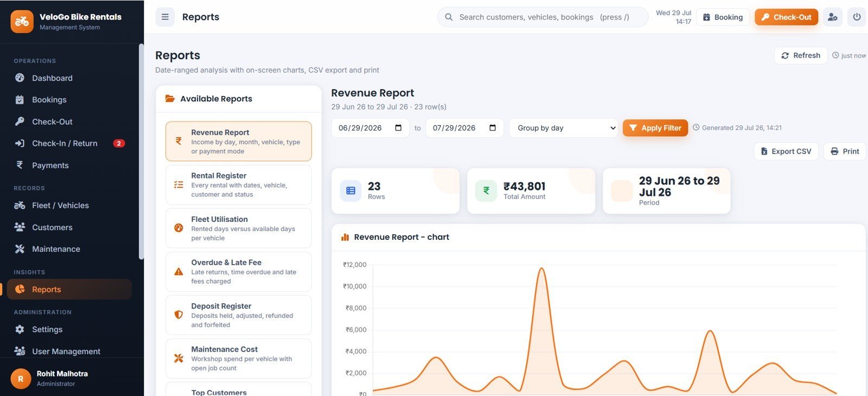Click the Rows table icon on stat card

(350, 190)
